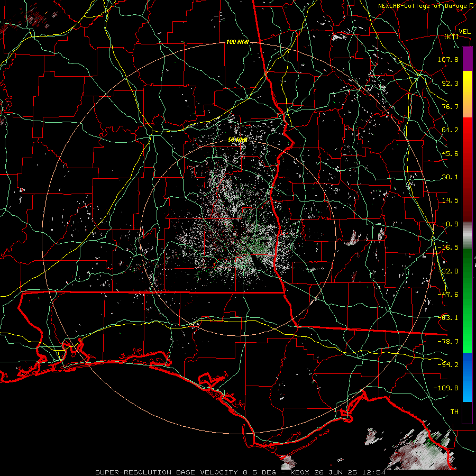
Task: Select the 61.2 velocity scale value
Action: (450, 130)
